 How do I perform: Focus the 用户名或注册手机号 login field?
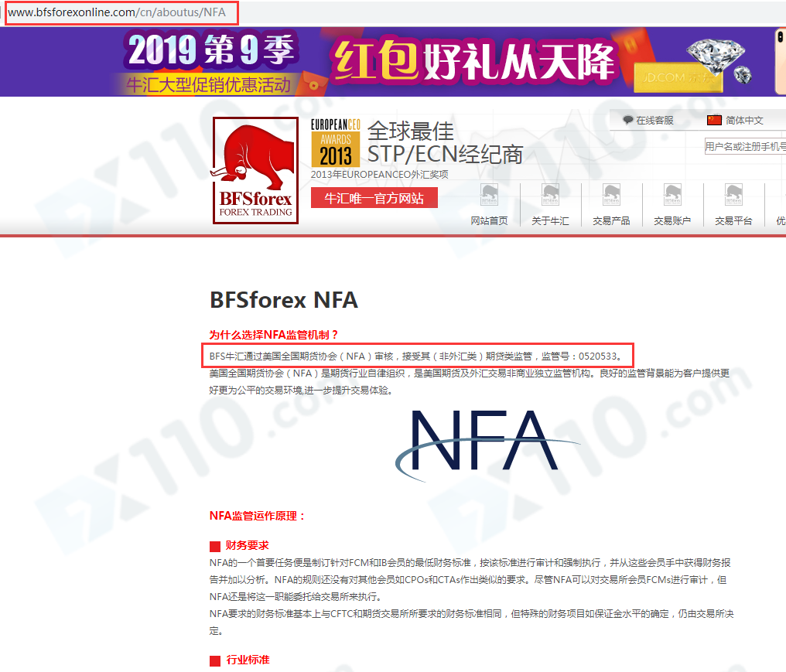pos(745,146)
